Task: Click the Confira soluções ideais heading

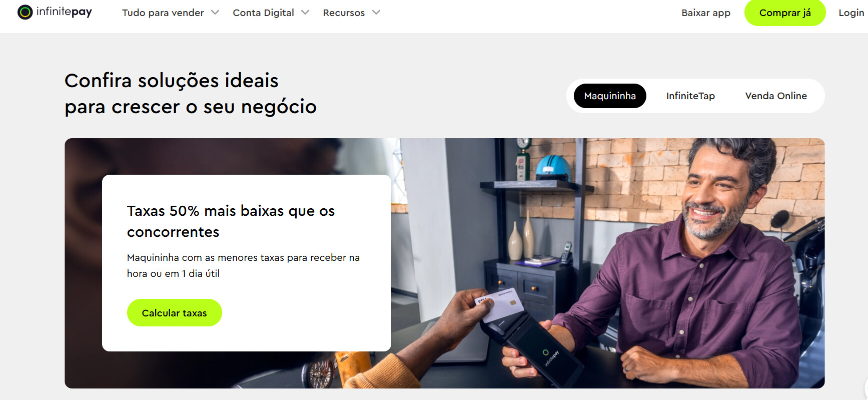Action: tap(191, 94)
